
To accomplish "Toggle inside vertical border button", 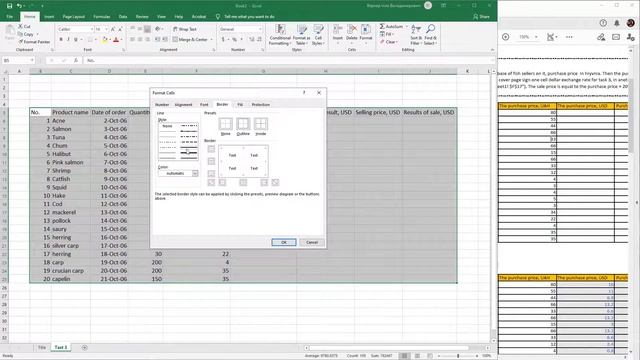I will (243, 182).
